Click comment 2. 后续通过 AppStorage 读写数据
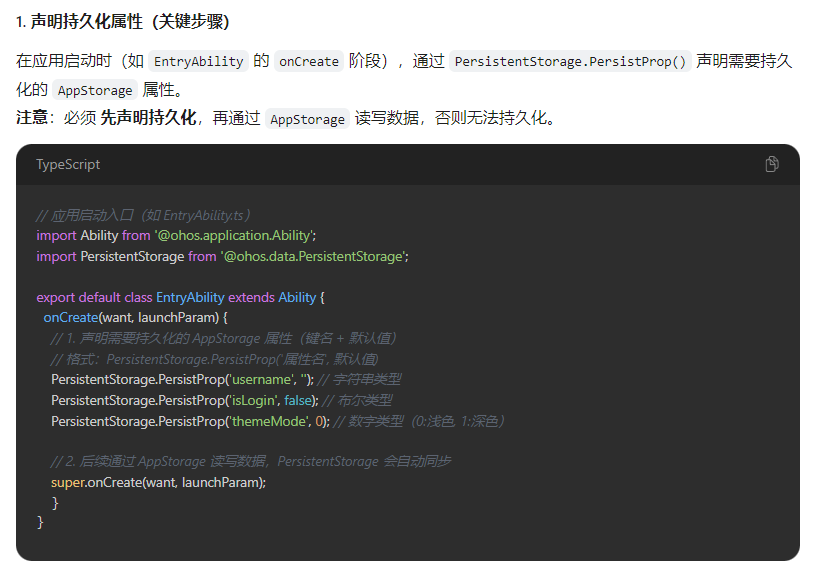The width and height of the screenshot is (836, 574). click(251, 461)
